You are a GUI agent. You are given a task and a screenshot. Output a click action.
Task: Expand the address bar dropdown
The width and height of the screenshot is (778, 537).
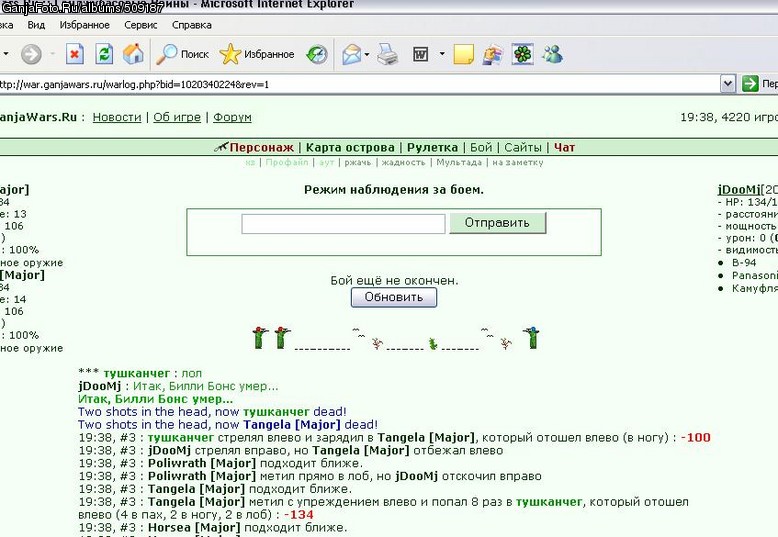(727, 84)
